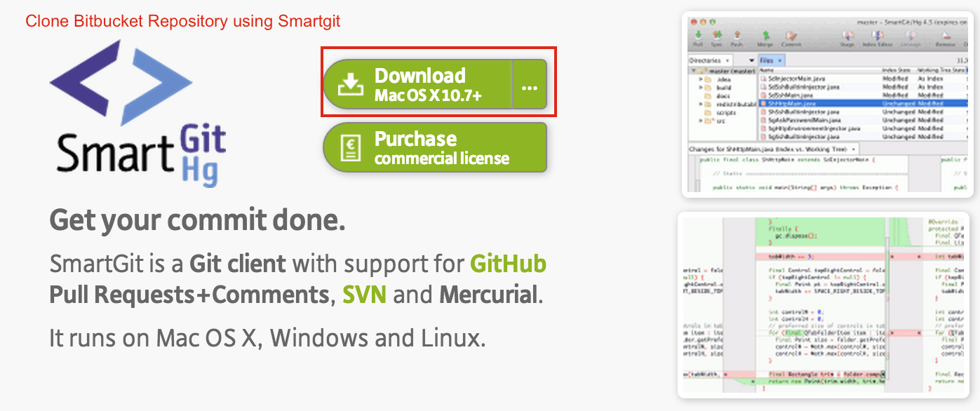
Task: Click the Pull icon in the SmartGit toolbar
Action: 698,36
